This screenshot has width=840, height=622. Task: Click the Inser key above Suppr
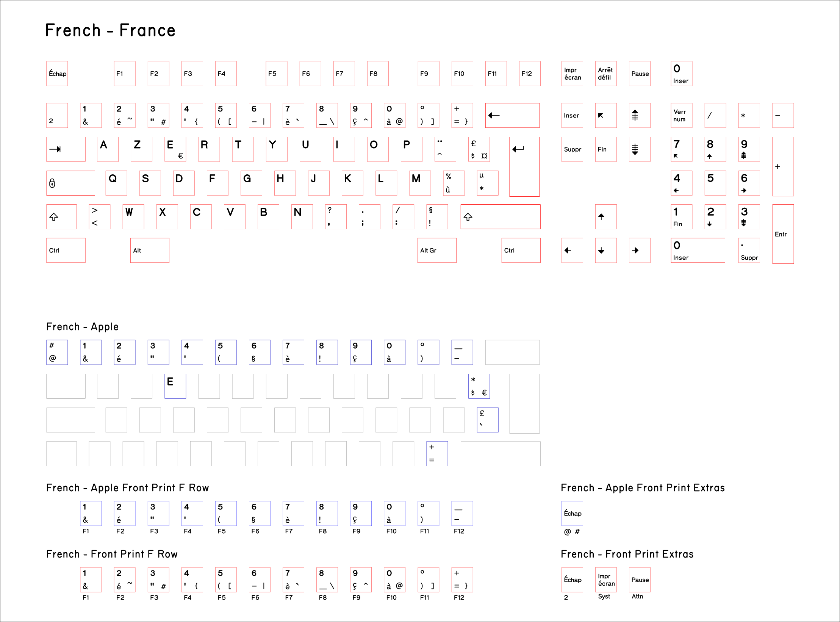(x=572, y=115)
